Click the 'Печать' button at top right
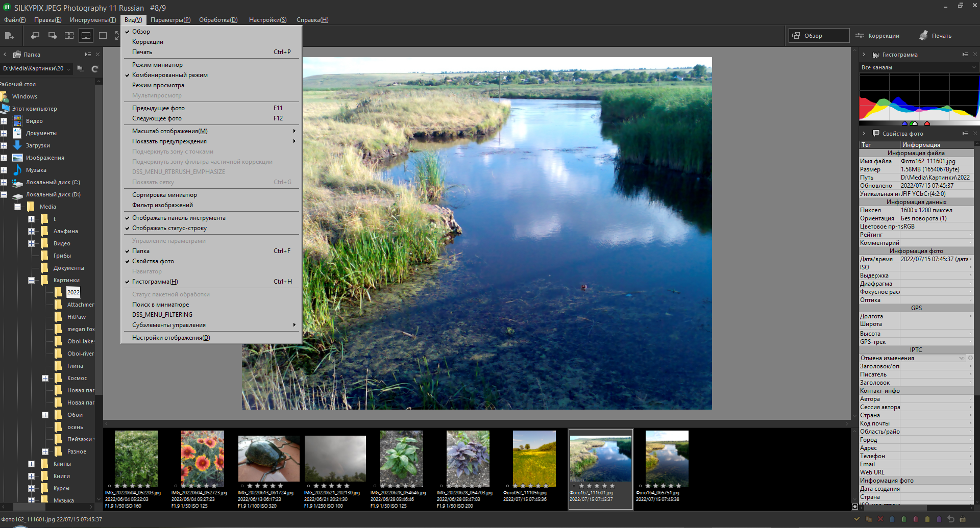 click(936, 36)
